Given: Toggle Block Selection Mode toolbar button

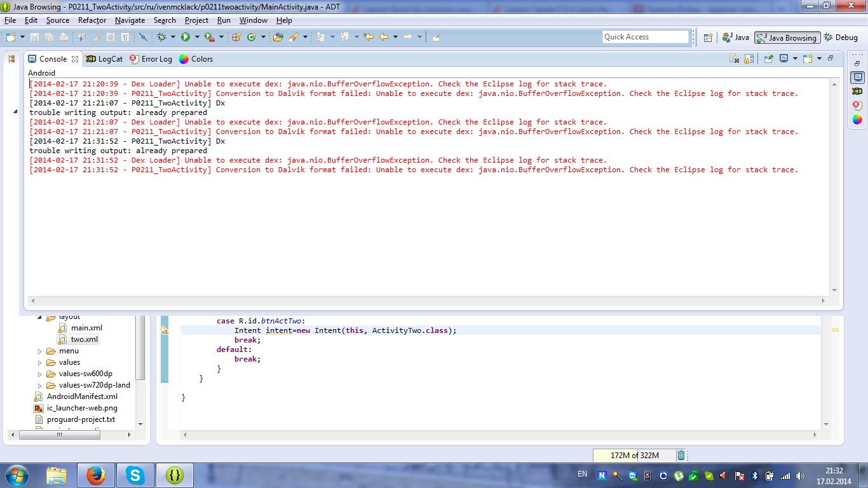Looking at the screenshot, I should coord(111,37).
